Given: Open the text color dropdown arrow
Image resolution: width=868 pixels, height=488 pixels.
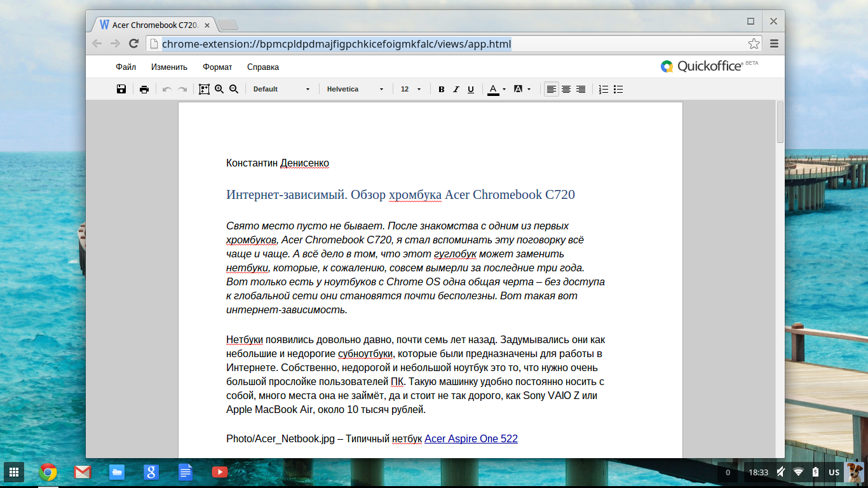Looking at the screenshot, I should (504, 90).
